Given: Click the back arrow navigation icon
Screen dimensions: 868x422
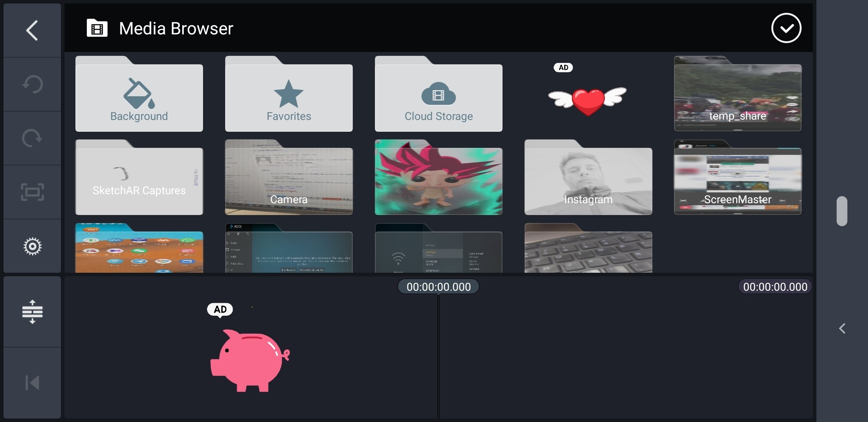Looking at the screenshot, I should [x=32, y=29].
